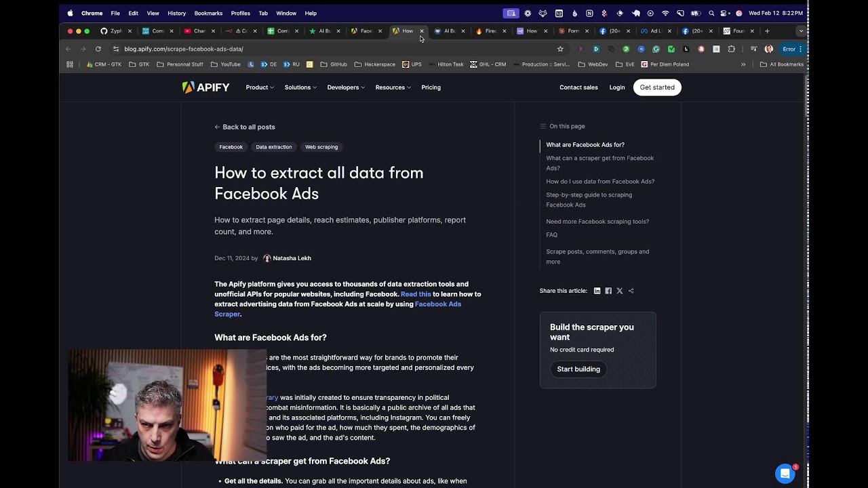Open the File menu

click(x=115, y=13)
